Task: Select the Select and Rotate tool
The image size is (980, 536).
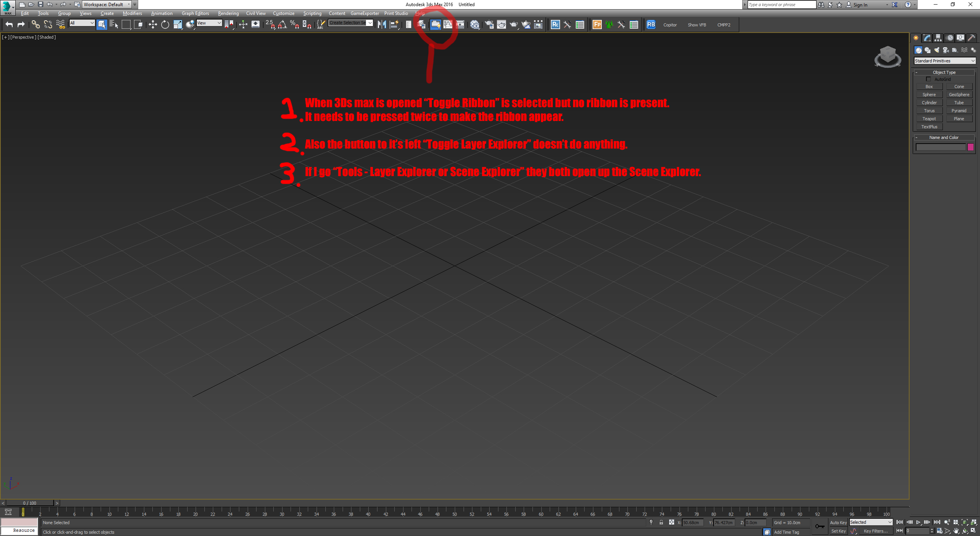Action: (x=165, y=25)
